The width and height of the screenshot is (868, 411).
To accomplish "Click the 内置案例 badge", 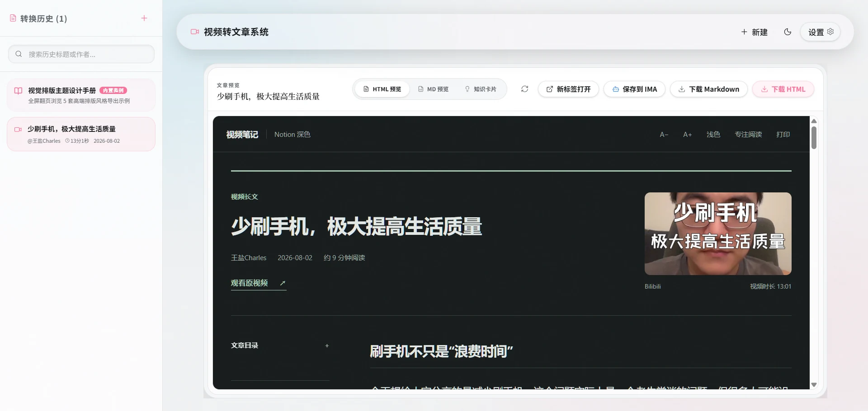I will (x=113, y=90).
